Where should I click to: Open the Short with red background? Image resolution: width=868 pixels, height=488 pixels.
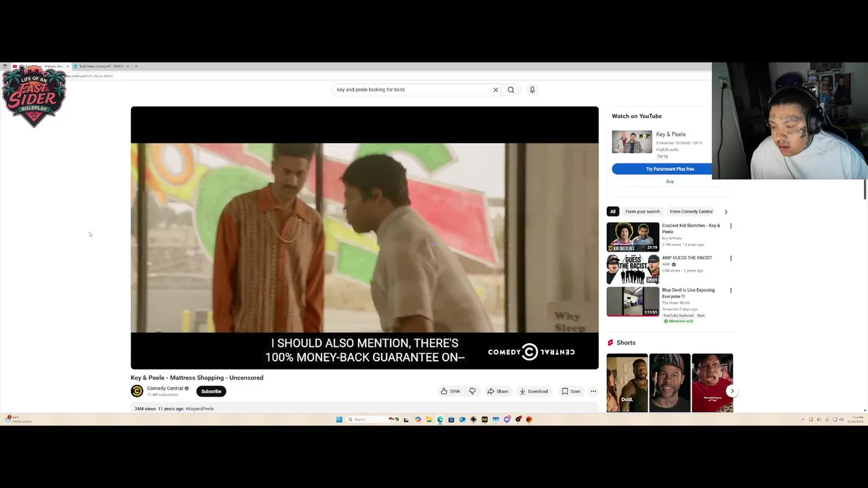pos(712,383)
